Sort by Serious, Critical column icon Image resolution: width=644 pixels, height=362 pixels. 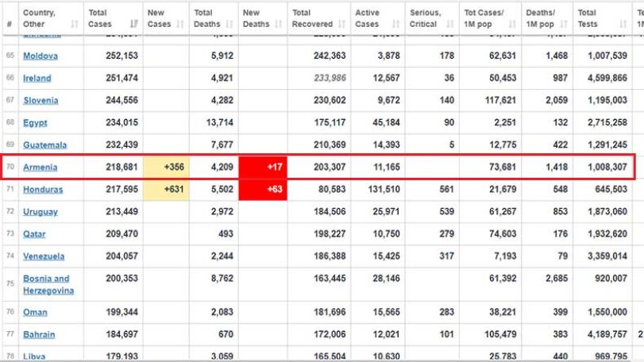[x=450, y=25]
